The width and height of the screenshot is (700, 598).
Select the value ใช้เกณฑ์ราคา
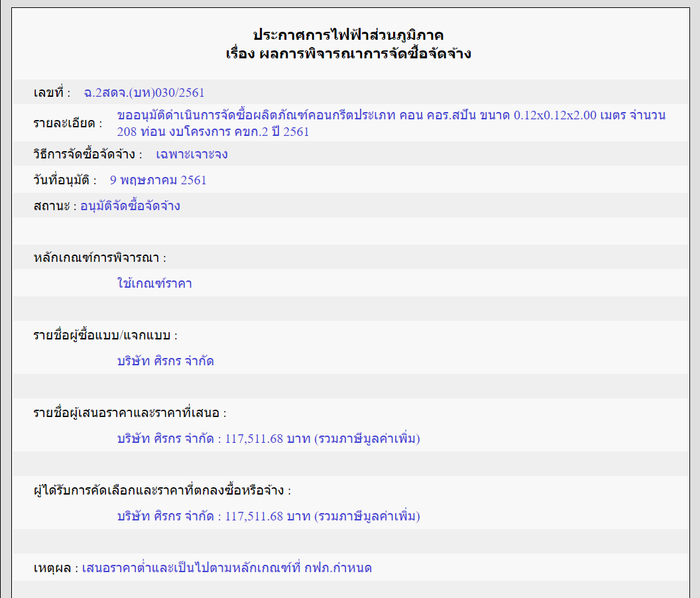[154, 284]
